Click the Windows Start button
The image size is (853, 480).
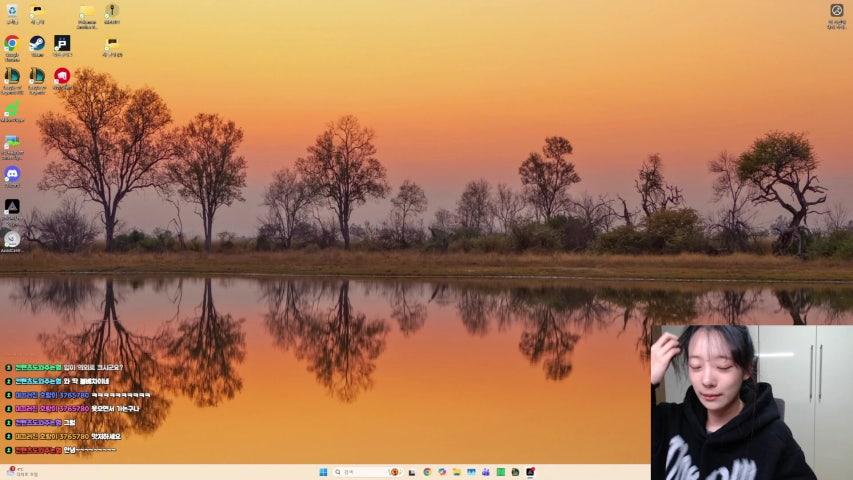[323, 472]
